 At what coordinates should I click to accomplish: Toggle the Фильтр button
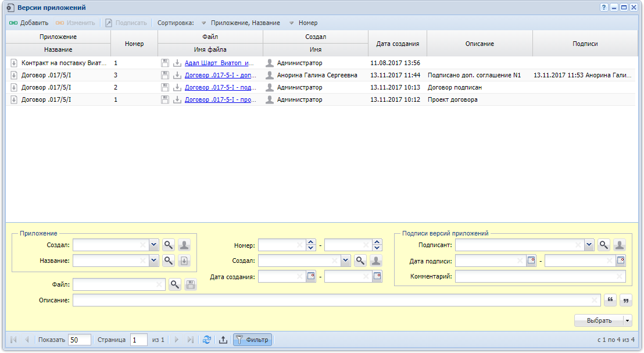(253, 340)
